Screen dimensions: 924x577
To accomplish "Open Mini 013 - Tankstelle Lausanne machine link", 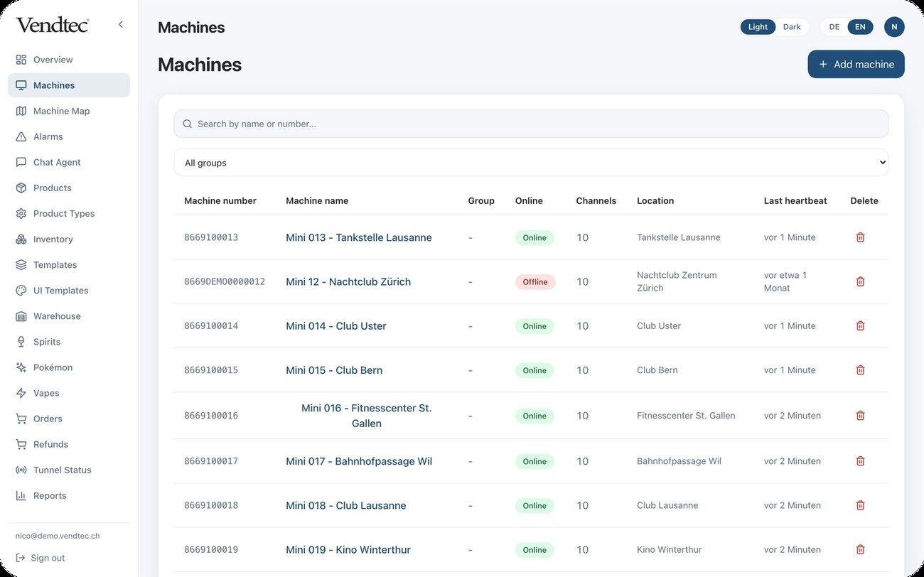I will click(x=359, y=237).
